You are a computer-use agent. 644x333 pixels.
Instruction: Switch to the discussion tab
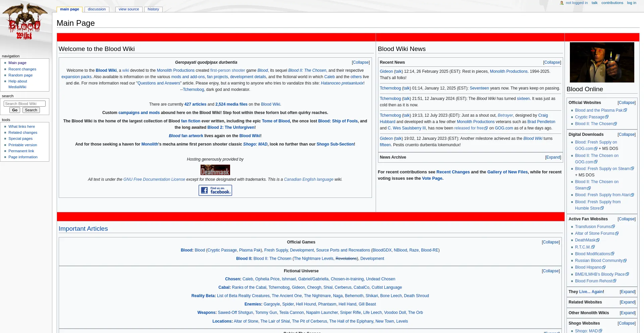(97, 9)
